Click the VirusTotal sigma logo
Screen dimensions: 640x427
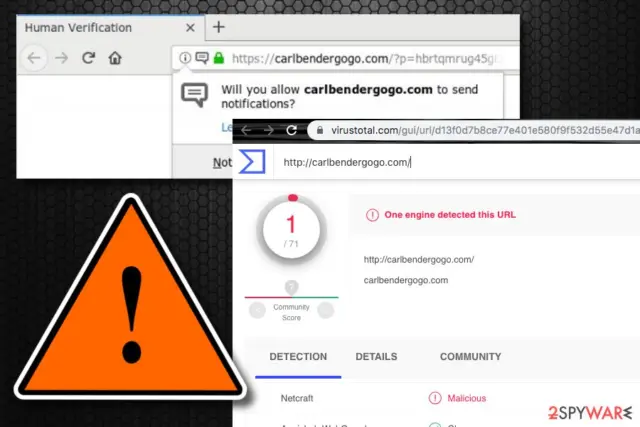252,162
